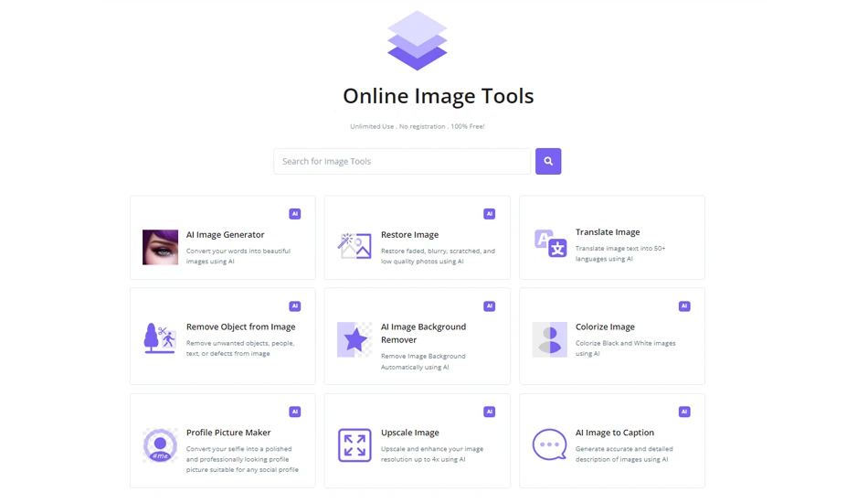
Task: Click the purple search magnifier button
Action: coord(548,161)
